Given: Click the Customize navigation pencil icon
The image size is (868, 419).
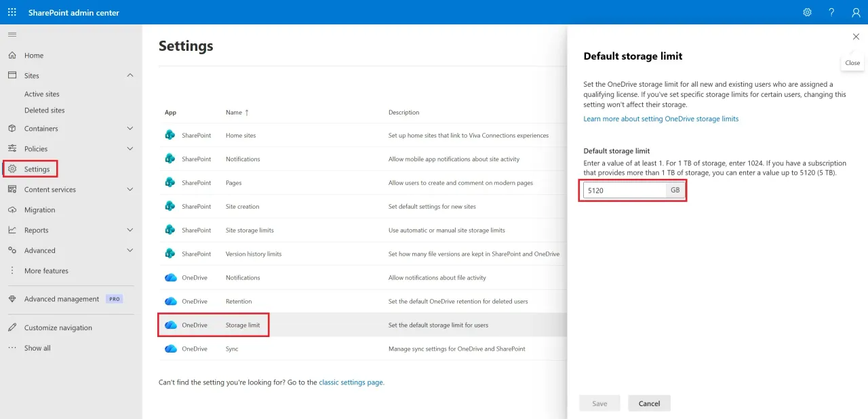Looking at the screenshot, I should point(12,327).
